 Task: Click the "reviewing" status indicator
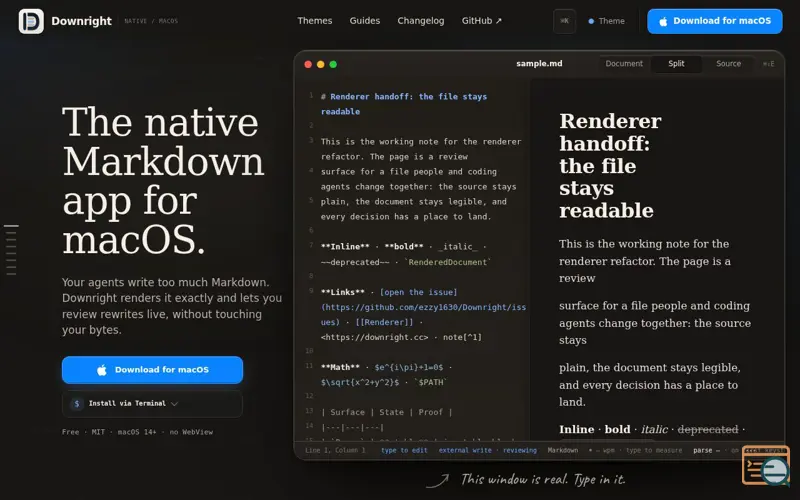tap(519, 450)
